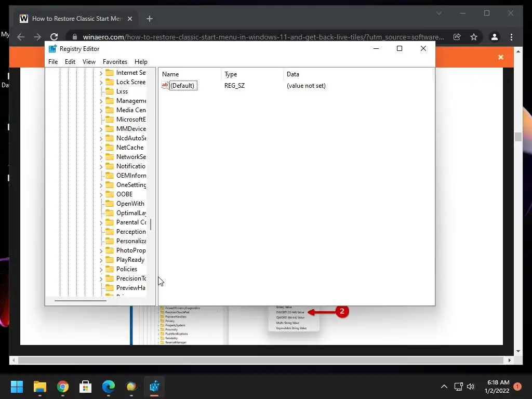
Task: Click the Registry Editor title bar icon
Action: 52,49
